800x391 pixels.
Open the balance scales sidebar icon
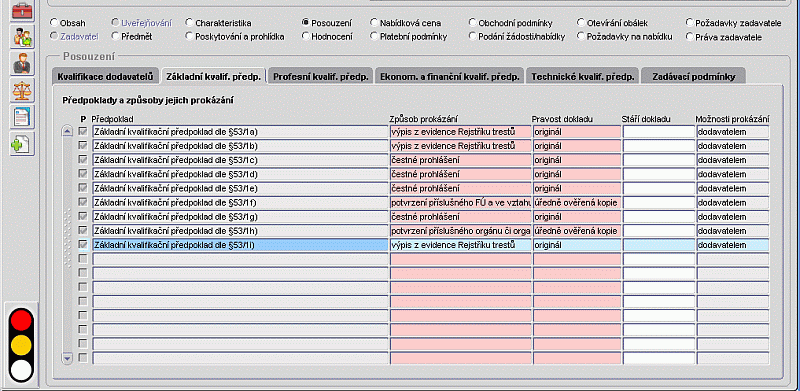[x=22, y=90]
